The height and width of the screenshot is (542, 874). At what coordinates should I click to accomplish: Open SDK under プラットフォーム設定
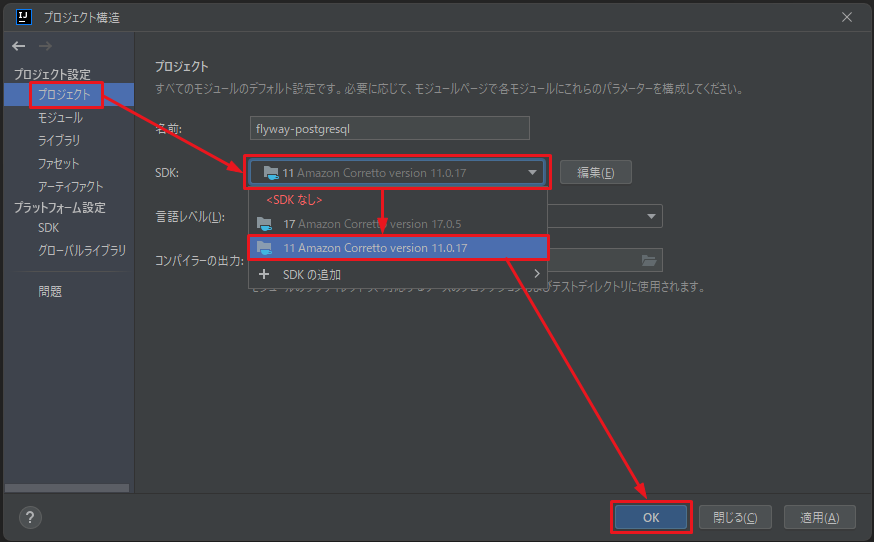click(x=48, y=228)
